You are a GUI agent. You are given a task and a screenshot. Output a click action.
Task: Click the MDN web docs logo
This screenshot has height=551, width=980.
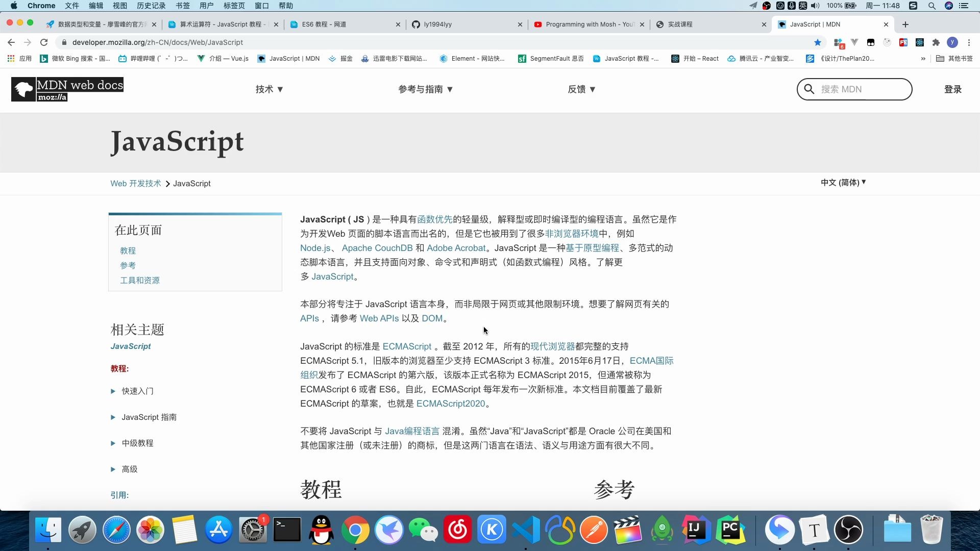pos(67,89)
